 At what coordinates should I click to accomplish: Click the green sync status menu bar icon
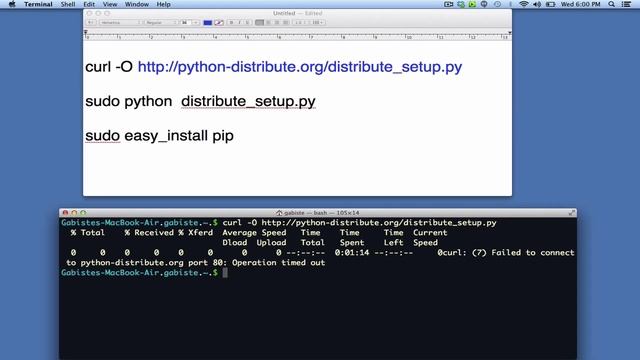pos(461,4)
